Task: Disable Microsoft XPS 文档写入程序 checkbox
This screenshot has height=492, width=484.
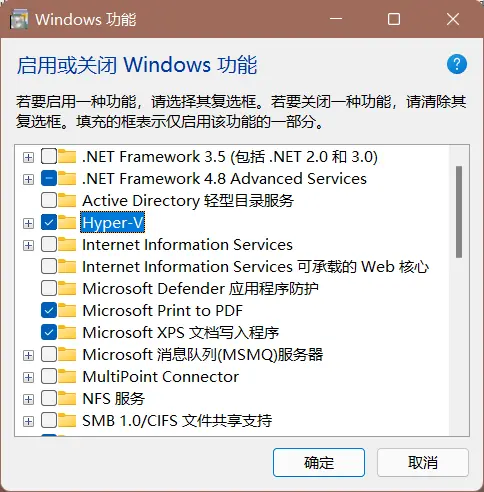Action: [x=49, y=332]
